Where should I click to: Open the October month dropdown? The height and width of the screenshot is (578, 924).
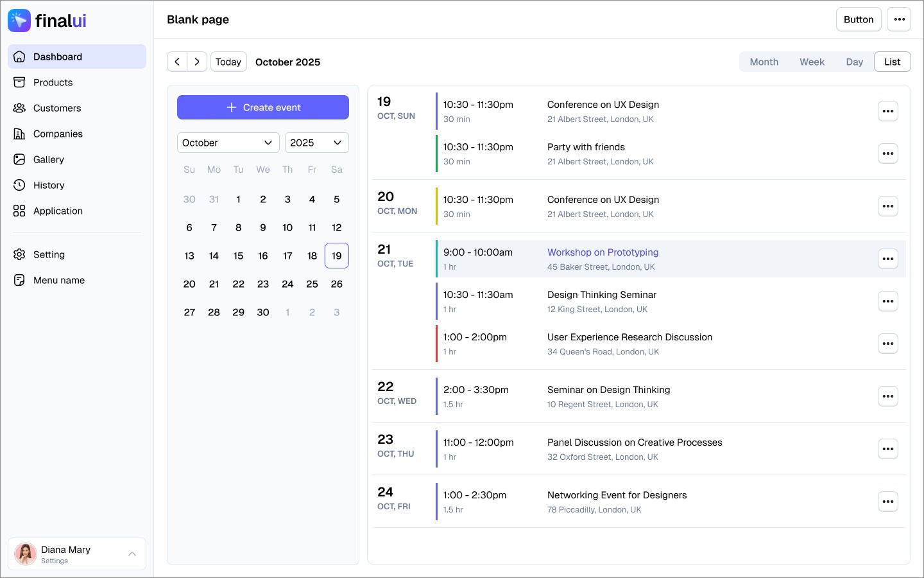[228, 143]
